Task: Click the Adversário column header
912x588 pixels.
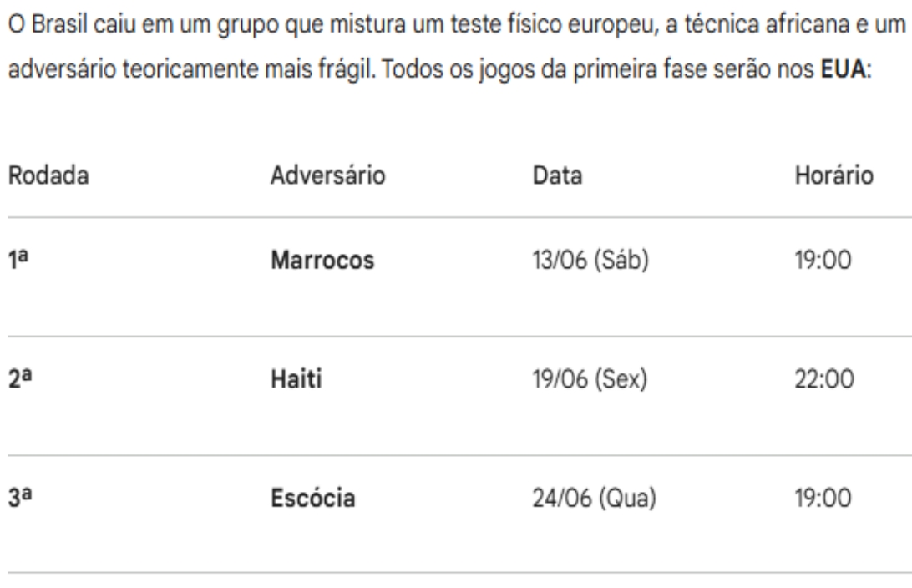Action: tap(327, 175)
